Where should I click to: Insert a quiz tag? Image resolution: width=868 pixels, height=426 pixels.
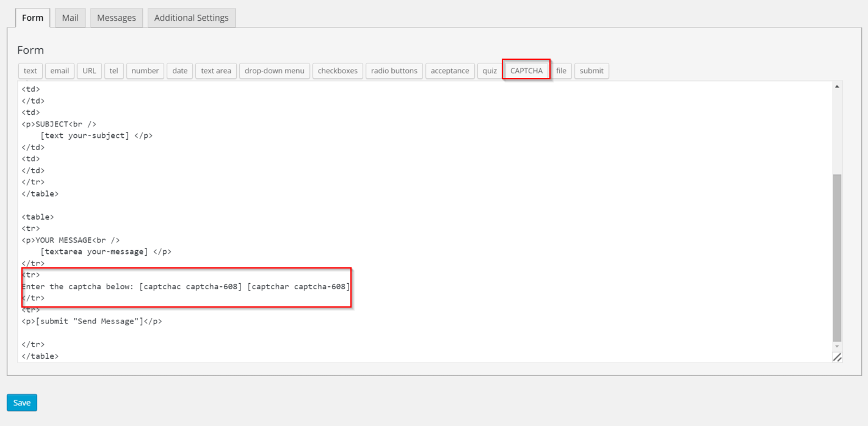[489, 70]
